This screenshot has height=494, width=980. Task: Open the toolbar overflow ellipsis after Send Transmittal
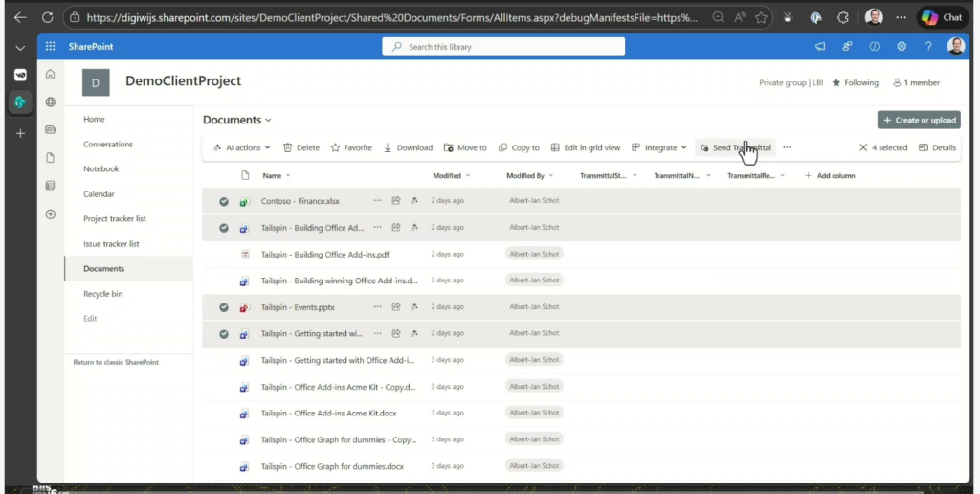pos(787,147)
